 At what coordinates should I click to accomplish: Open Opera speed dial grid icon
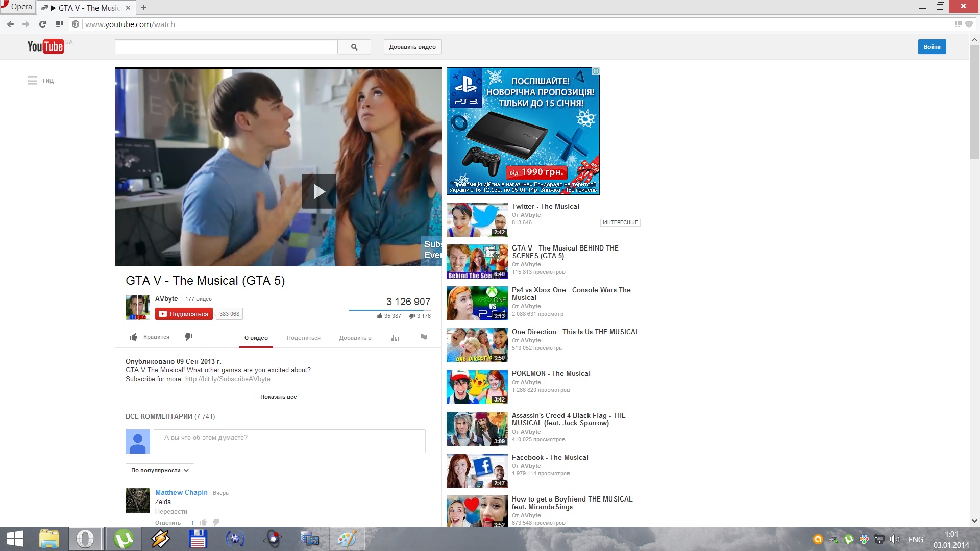(59, 24)
